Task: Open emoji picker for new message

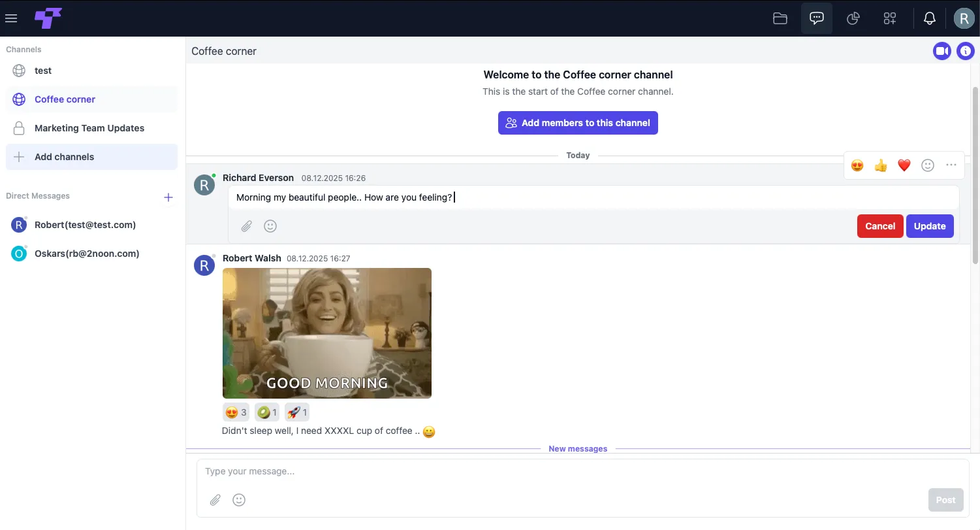Action: [240, 500]
